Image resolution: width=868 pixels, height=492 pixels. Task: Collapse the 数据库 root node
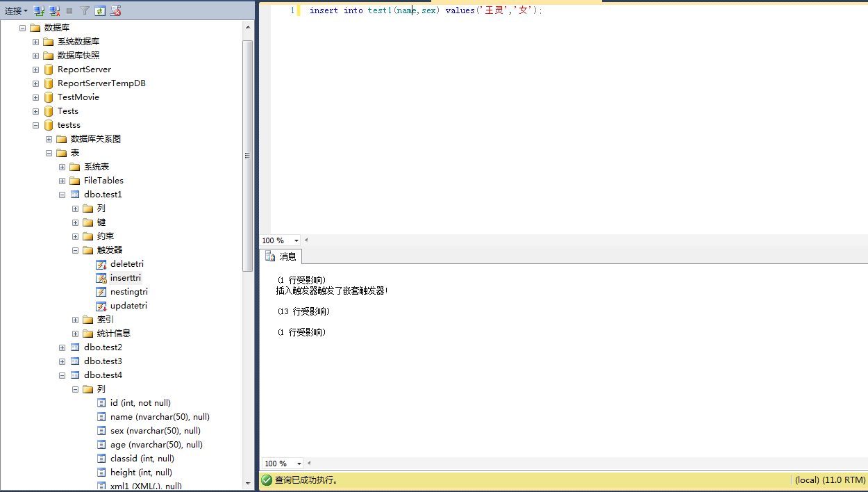pyautogui.click(x=22, y=28)
